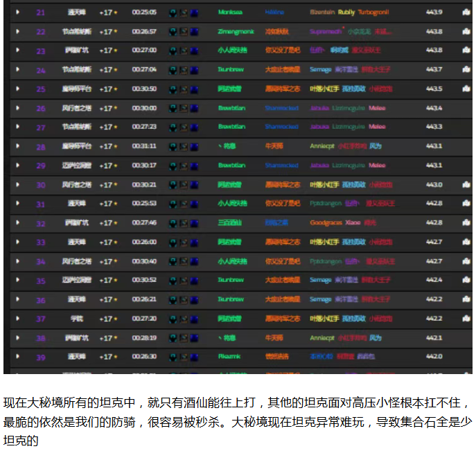The width and height of the screenshot is (476, 460).
Task: Expand the rank 32 row arrow
Action: pos(17,223)
